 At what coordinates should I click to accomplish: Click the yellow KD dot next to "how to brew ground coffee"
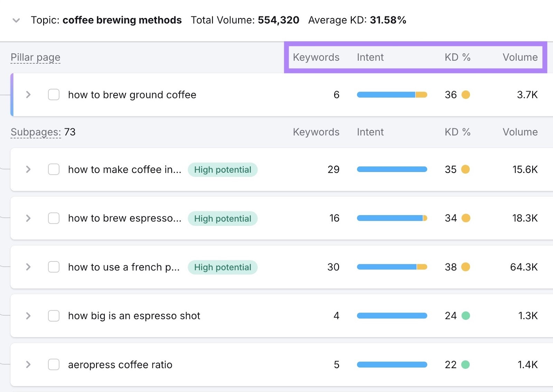(466, 95)
